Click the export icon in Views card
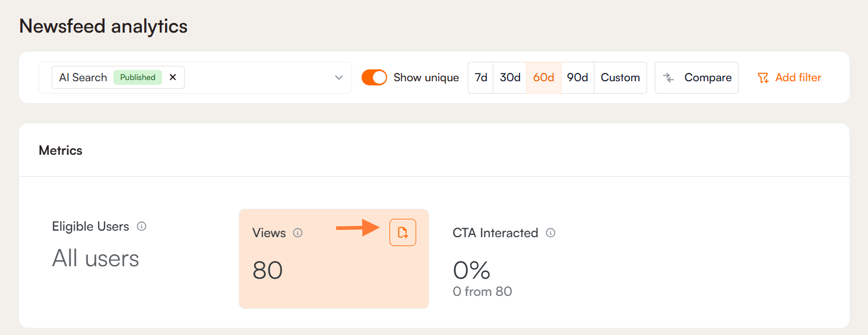The image size is (868, 335). click(403, 232)
